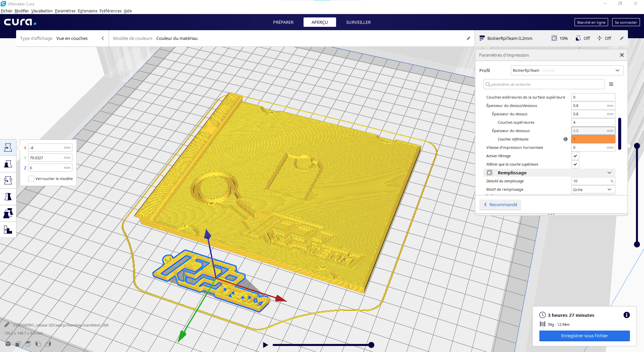644x352 pixels.
Task: Switch to the SURVEILLER stage
Action: tap(358, 22)
